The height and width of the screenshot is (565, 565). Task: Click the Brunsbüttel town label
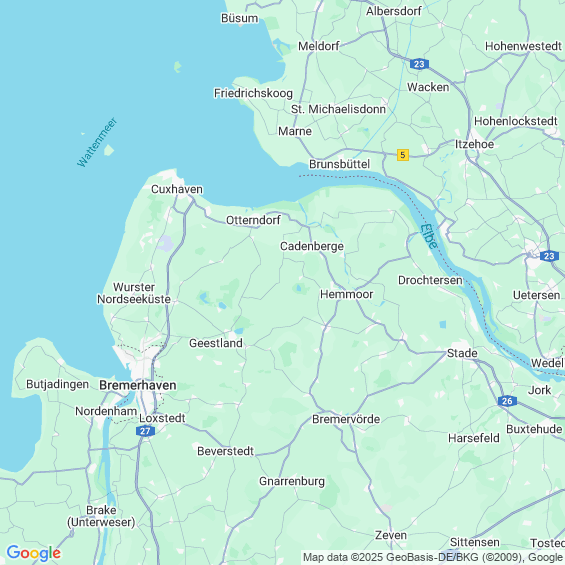pyautogui.click(x=339, y=164)
